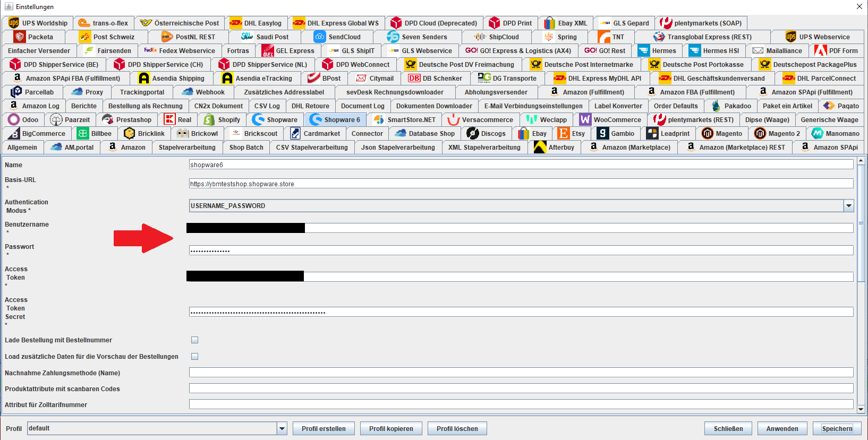Open the Allgemein tab
Screen dimensions: 868x440
pyautogui.click(x=22, y=147)
